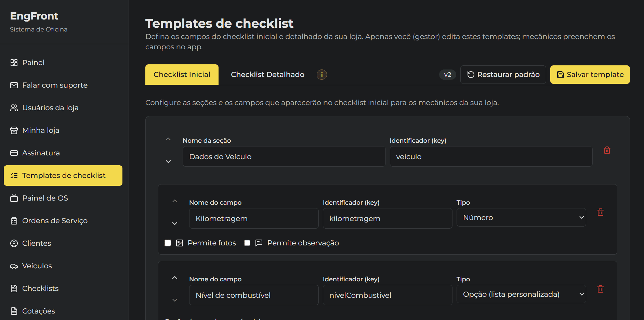Screen dimensions: 644x320
Task: Click the info icon beside Checklist Detalhado
Action: (321, 74)
